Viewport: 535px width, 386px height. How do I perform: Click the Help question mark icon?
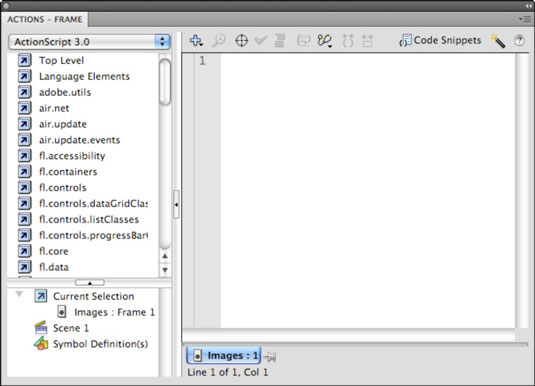(x=519, y=41)
